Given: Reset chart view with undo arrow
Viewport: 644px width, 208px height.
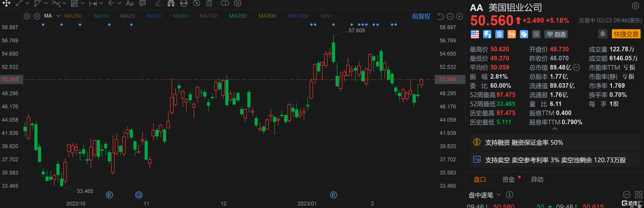Looking at the screenshot, I should tap(441, 17).
